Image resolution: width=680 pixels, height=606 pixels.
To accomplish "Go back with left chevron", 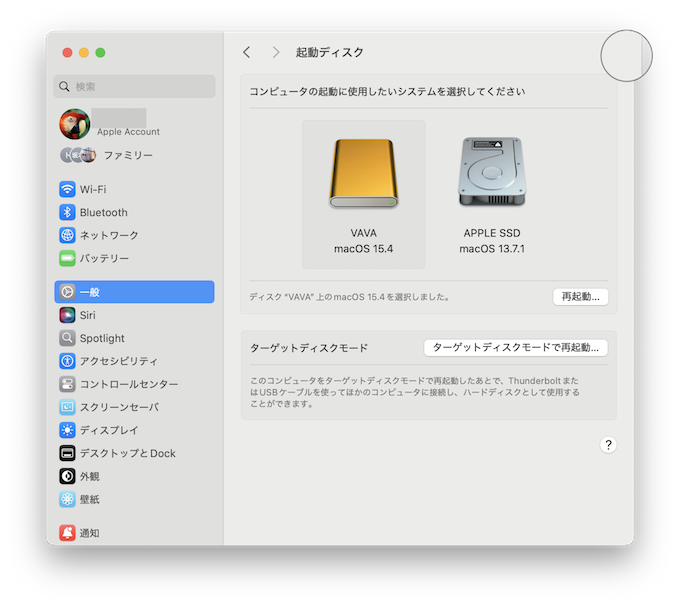I will (247, 52).
